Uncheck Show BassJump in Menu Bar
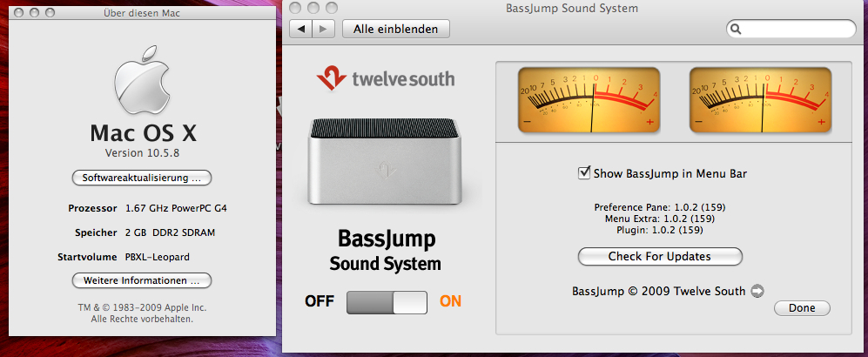The image size is (868, 357). pos(584,173)
